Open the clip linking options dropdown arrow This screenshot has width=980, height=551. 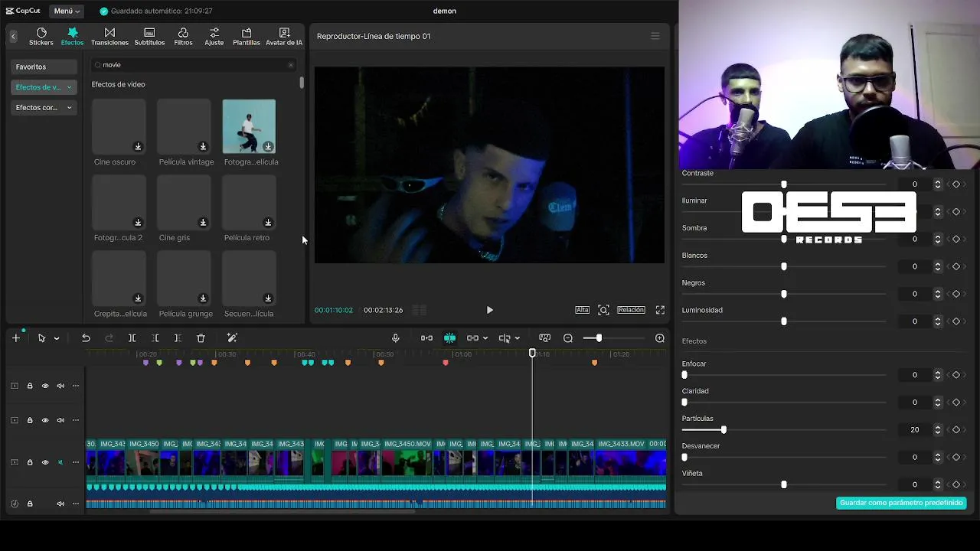coord(485,338)
